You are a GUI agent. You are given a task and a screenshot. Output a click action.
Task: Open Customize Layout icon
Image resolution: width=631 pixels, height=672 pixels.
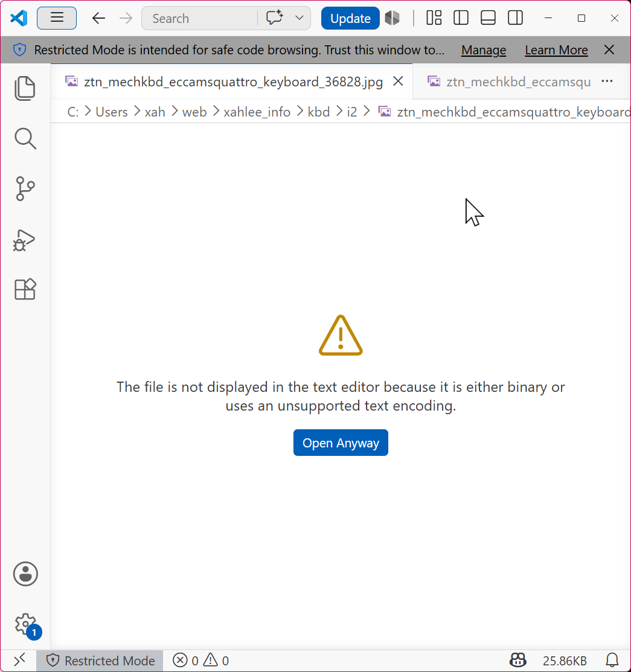(x=434, y=18)
